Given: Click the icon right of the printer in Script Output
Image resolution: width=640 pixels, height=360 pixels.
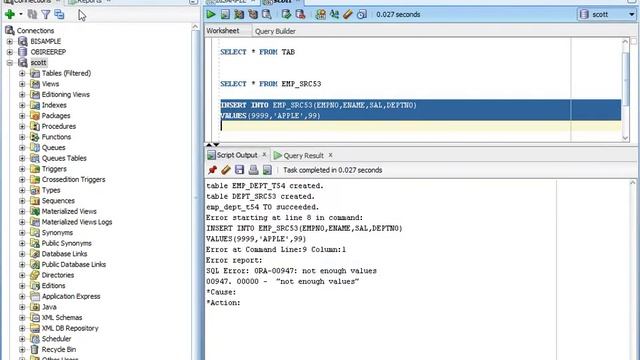Looking at the screenshot, I should click(x=267, y=170).
